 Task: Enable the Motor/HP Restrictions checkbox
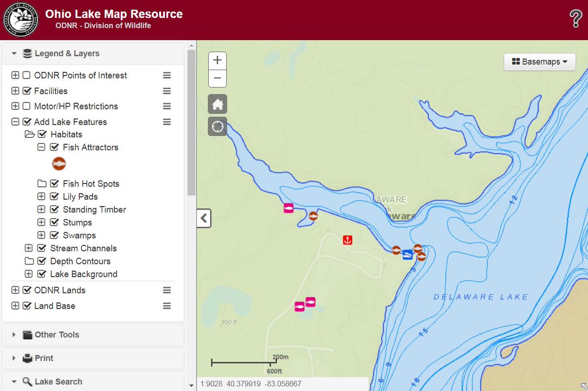(x=26, y=106)
